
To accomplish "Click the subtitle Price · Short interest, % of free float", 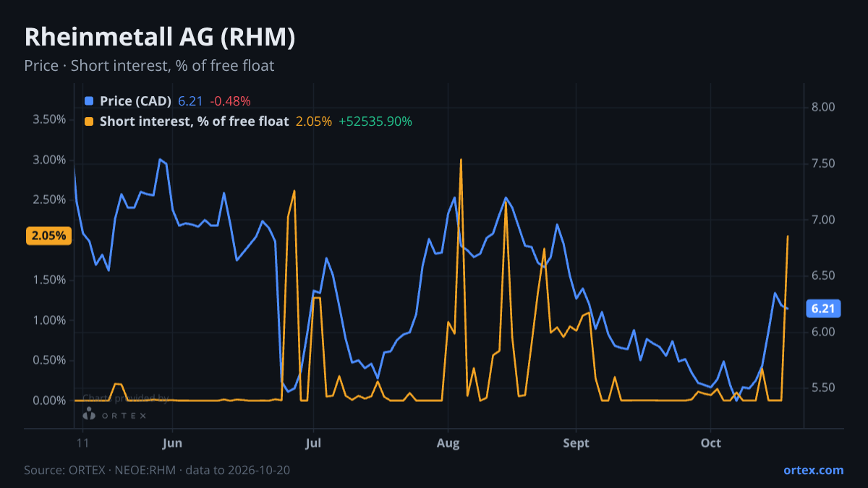I will [x=149, y=66].
